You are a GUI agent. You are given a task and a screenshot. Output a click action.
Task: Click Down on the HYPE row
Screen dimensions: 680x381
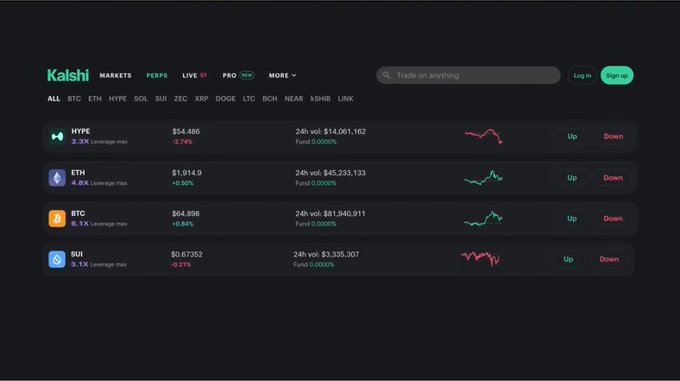(613, 137)
